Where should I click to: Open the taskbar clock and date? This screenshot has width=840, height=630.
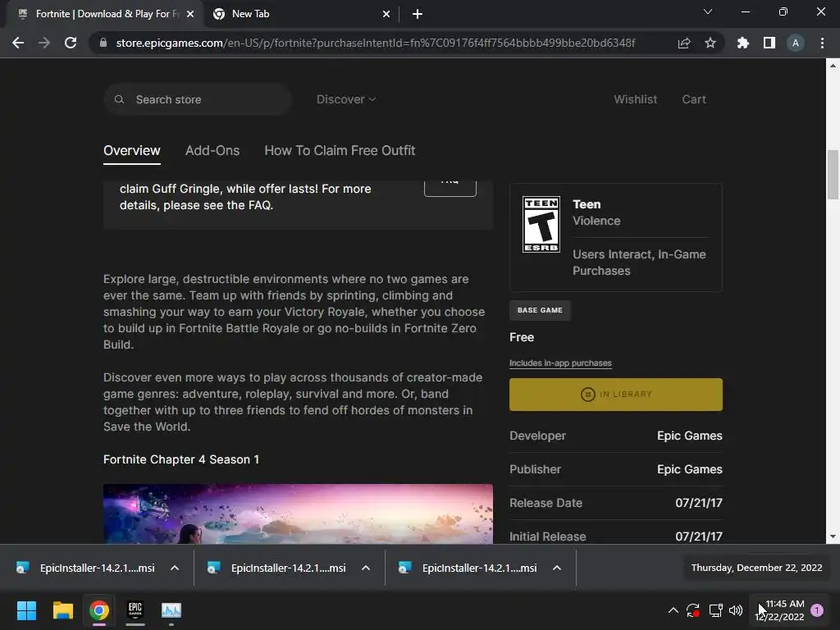(x=779, y=610)
